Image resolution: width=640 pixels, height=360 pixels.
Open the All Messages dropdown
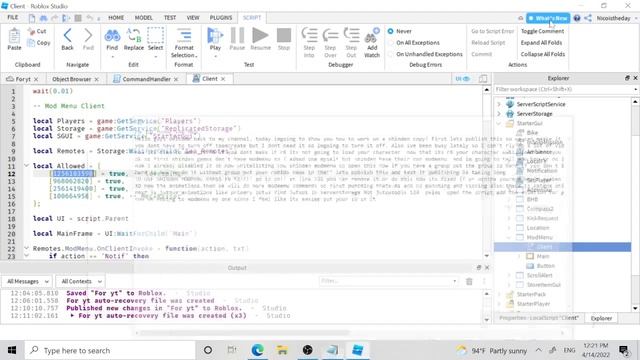[27, 281]
